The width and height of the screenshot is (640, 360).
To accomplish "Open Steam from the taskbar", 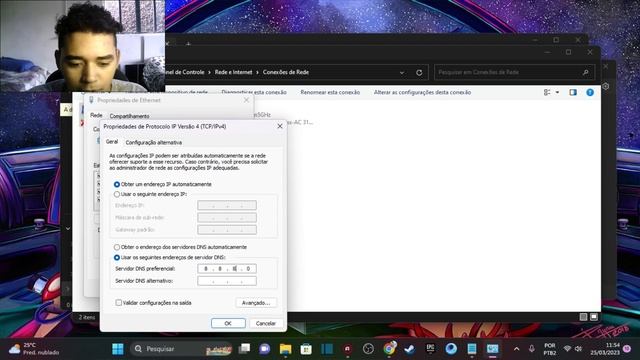I will click(409, 349).
